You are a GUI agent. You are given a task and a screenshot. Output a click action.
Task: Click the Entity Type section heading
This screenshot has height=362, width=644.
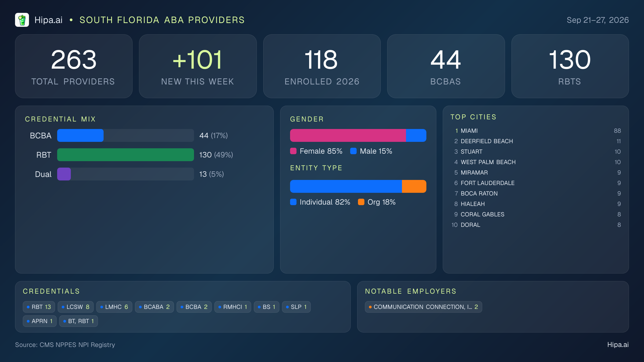pyautogui.click(x=316, y=168)
